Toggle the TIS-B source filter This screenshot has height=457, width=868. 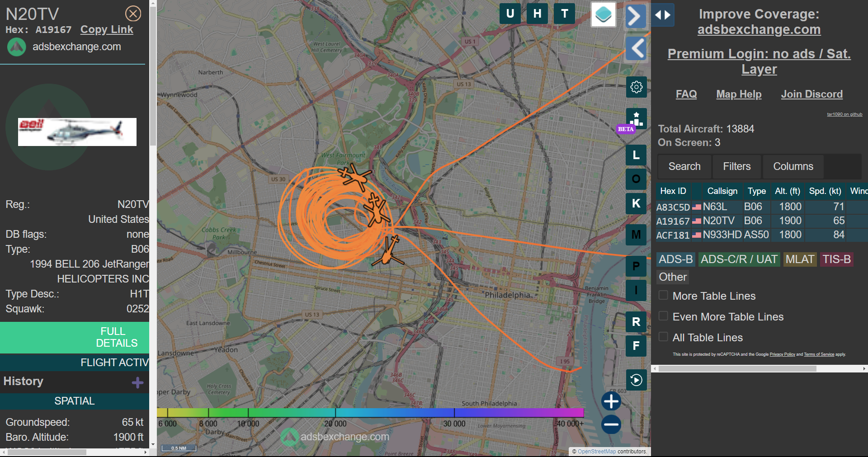coord(836,259)
